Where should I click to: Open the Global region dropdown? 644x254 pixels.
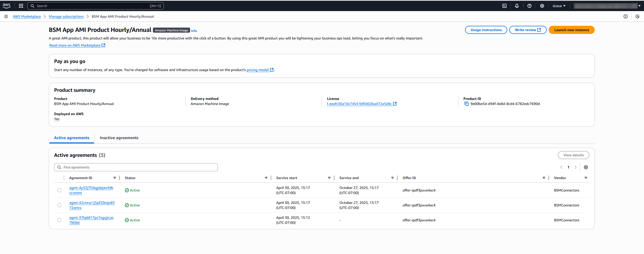559,6
